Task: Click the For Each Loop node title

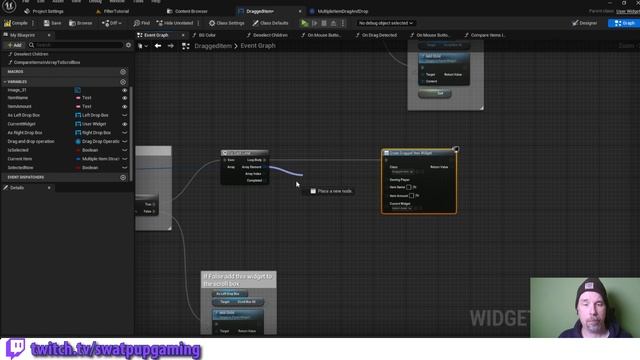Action: 244,153
